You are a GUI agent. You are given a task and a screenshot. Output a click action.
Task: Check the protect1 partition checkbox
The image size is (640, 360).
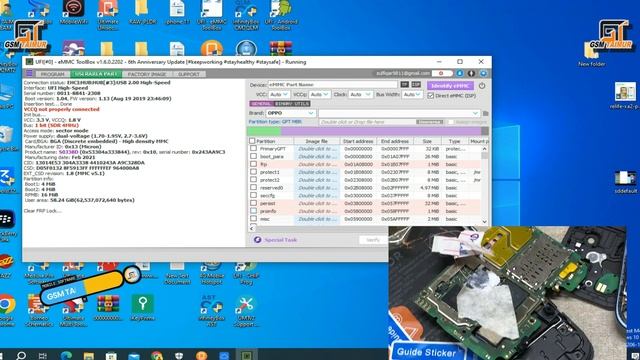pos(253,172)
